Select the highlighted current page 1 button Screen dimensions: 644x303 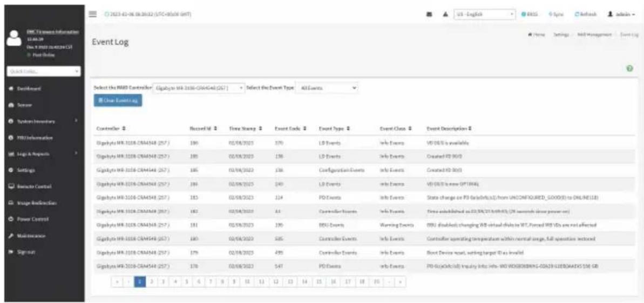(x=140, y=282)
